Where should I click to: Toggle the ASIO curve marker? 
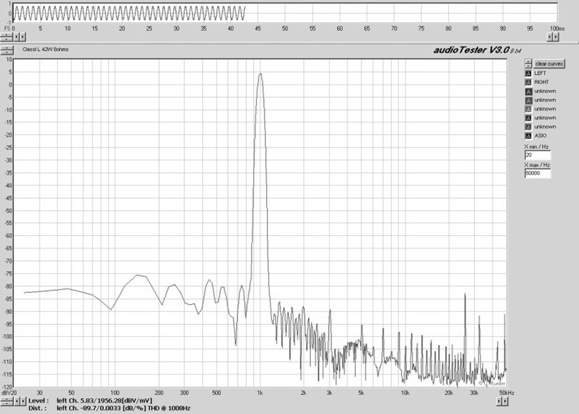coord(528,136)
